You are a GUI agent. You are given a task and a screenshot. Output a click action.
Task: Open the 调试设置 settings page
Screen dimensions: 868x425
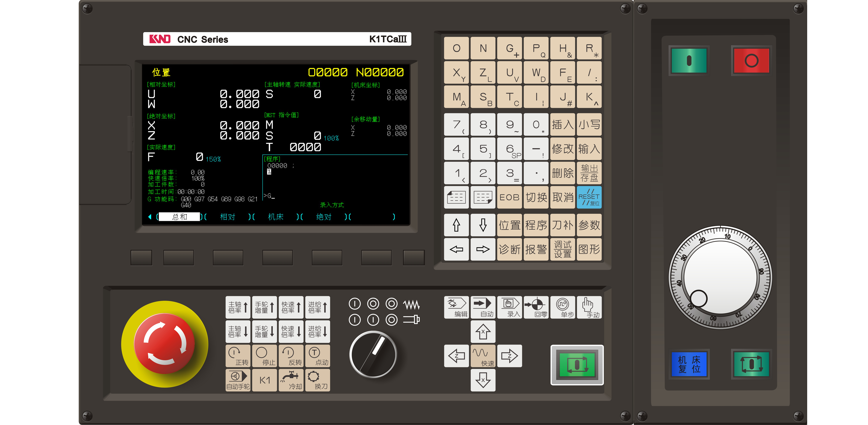click(563, 249)
